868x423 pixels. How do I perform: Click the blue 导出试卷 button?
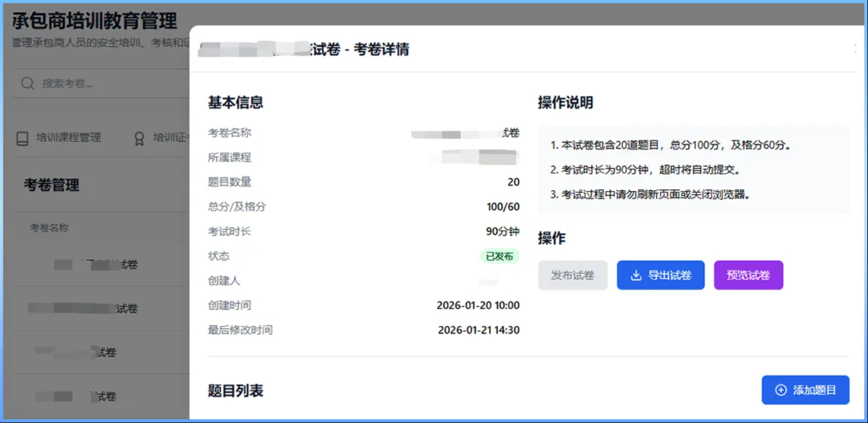[x=660, y=274]
